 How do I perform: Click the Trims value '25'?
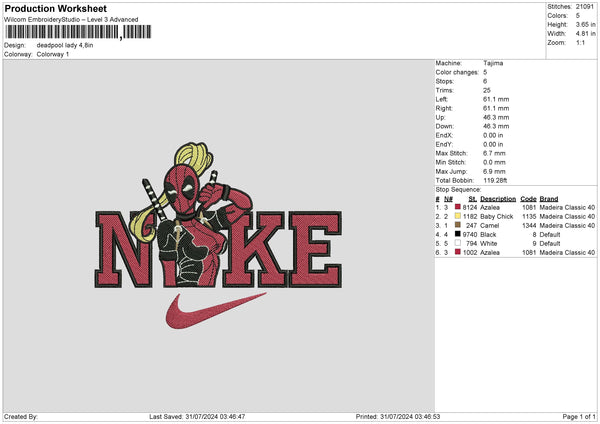(486, 90)
